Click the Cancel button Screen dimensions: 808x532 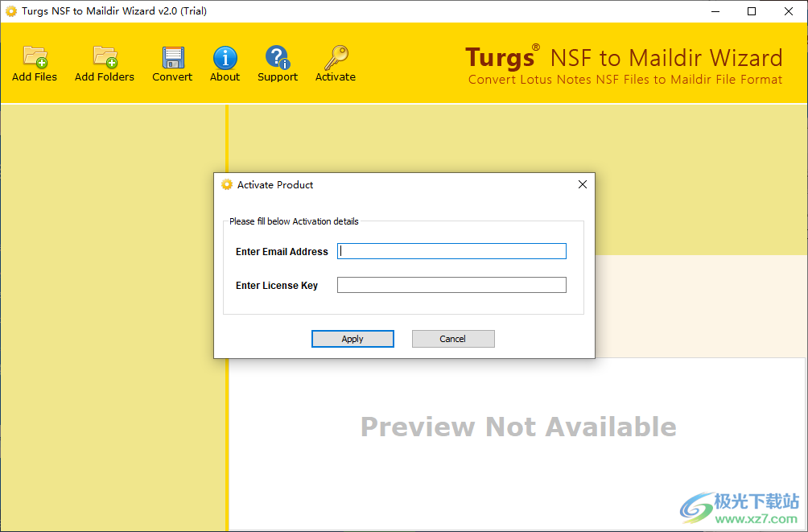453,339
